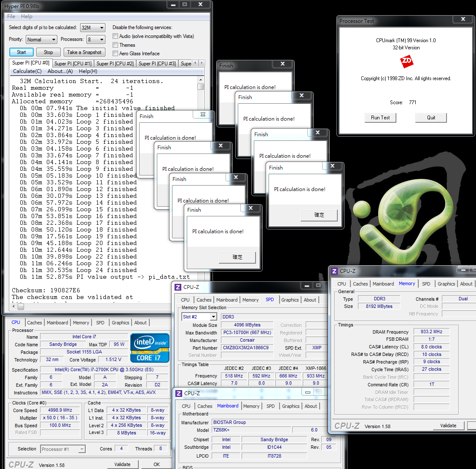Screen dimensions: 476x469
Task: Check the Themes checkbox in Hyper PI
Action: coord(116,45)
